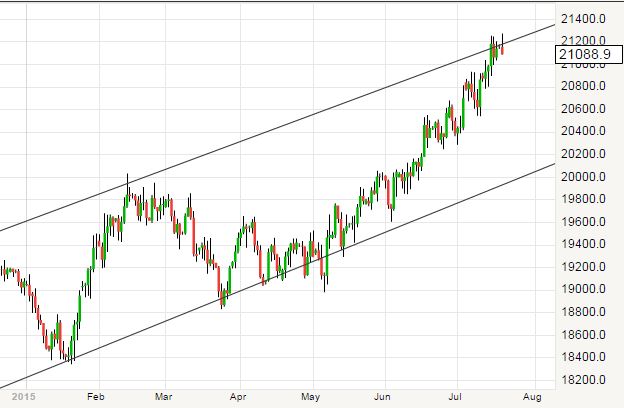Click the Aug date axis label
The width and height of the screenshot is (624, 408).
click(x=533, y=396)
